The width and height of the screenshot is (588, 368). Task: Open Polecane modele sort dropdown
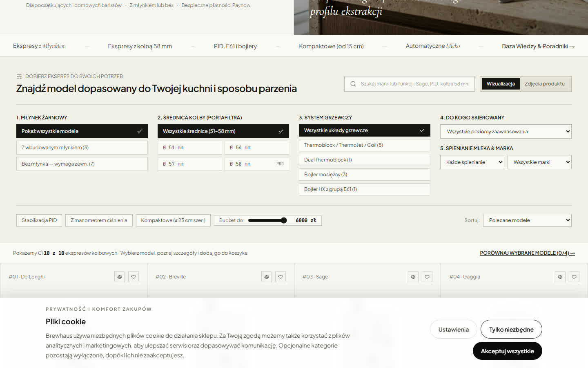pyautogui.click(x=527, y=220)
